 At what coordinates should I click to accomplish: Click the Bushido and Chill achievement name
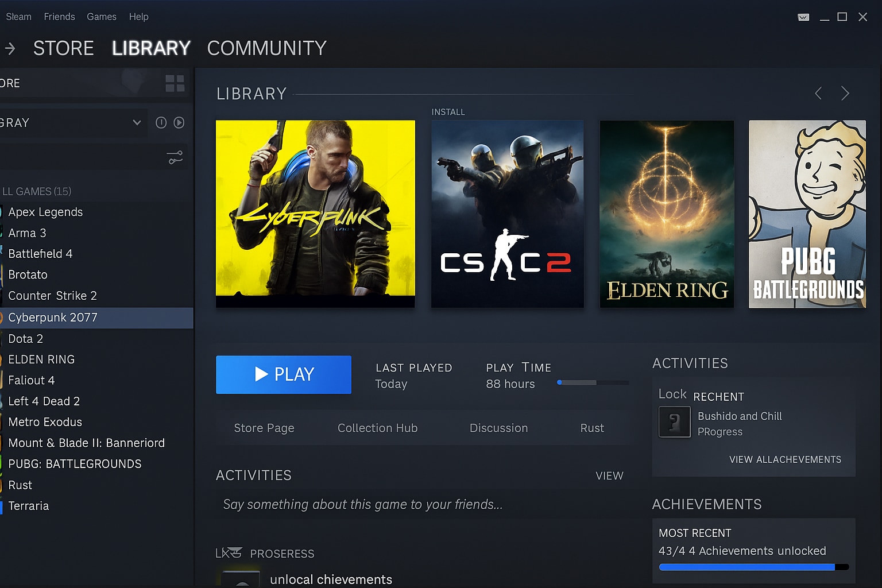pyautogui.click(x=740, y=416)
